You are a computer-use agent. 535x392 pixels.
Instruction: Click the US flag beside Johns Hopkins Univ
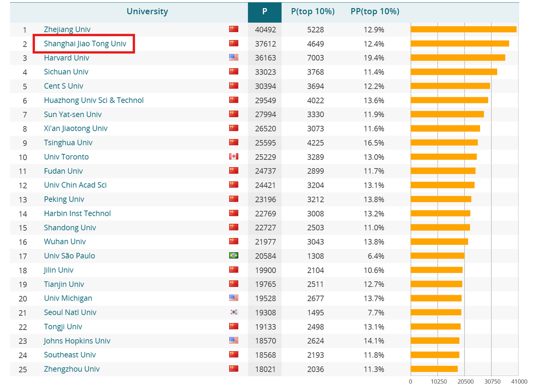click(x=234, y=340)
